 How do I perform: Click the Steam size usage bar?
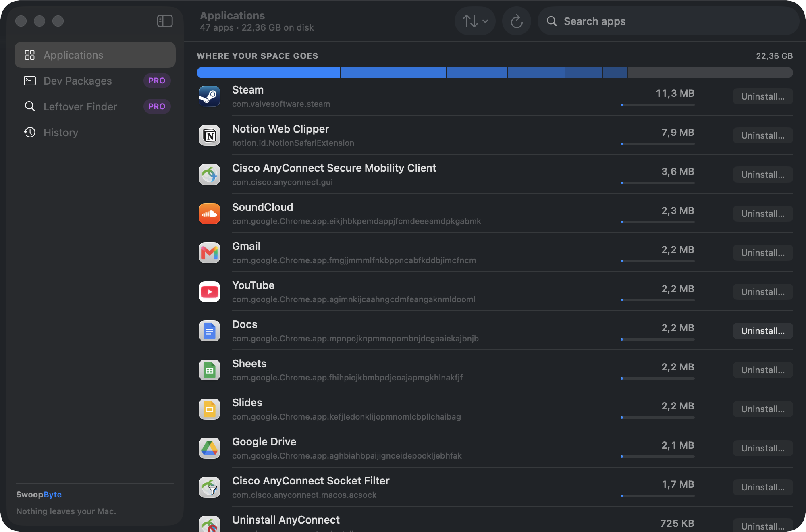pyautogui.click(x=657, y=105)
